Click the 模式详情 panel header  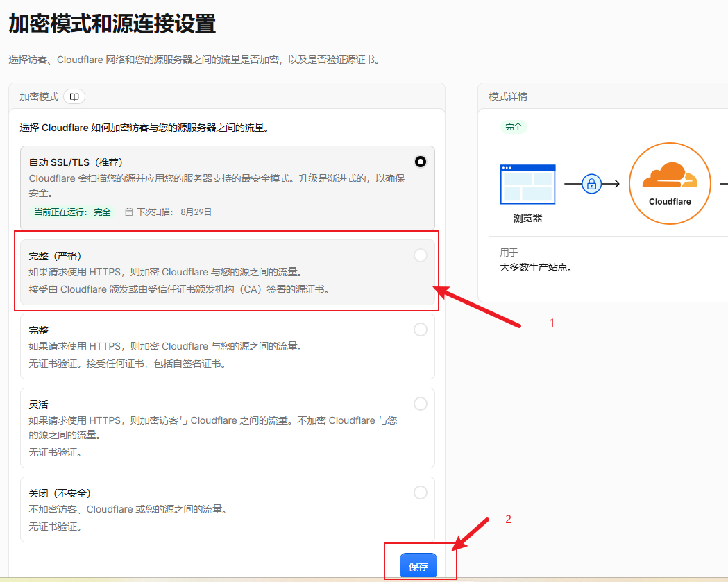508,96
